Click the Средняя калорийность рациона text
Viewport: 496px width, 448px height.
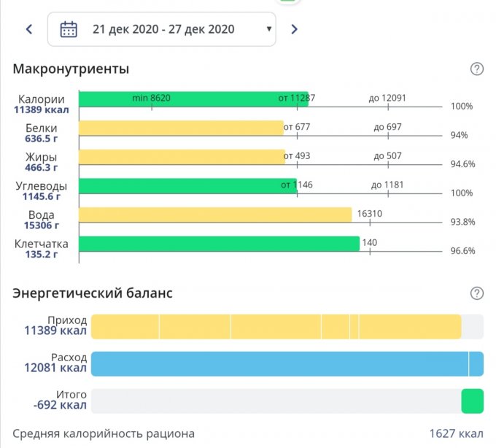[x=104, y=433]
